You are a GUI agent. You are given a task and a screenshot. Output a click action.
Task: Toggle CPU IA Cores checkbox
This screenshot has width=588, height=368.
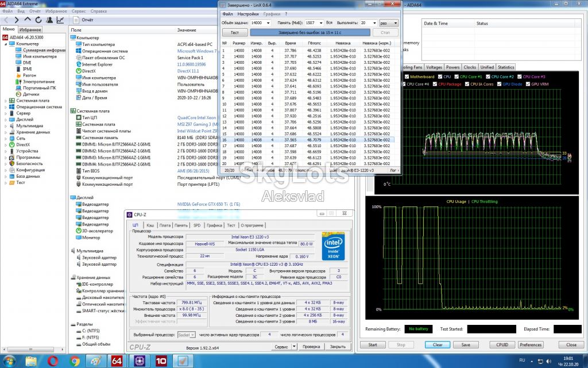[x=467, y=84]
